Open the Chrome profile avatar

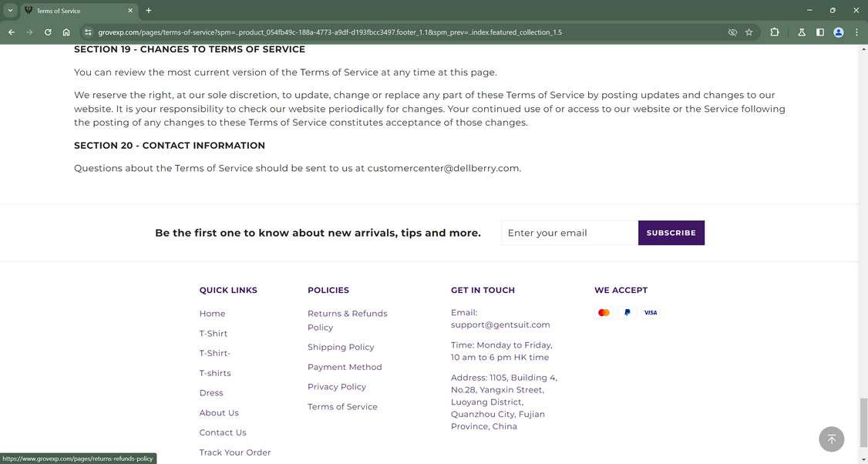point(839,32)
